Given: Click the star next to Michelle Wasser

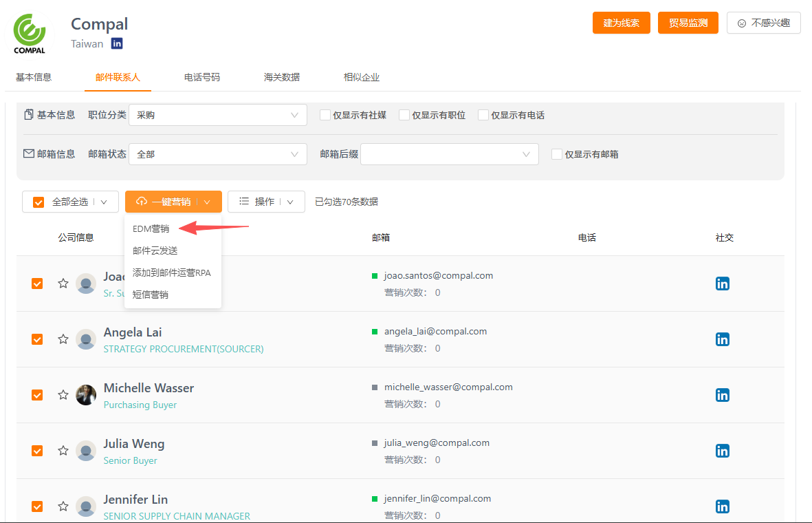Looking at the screenshot, I should coord(63,394).
